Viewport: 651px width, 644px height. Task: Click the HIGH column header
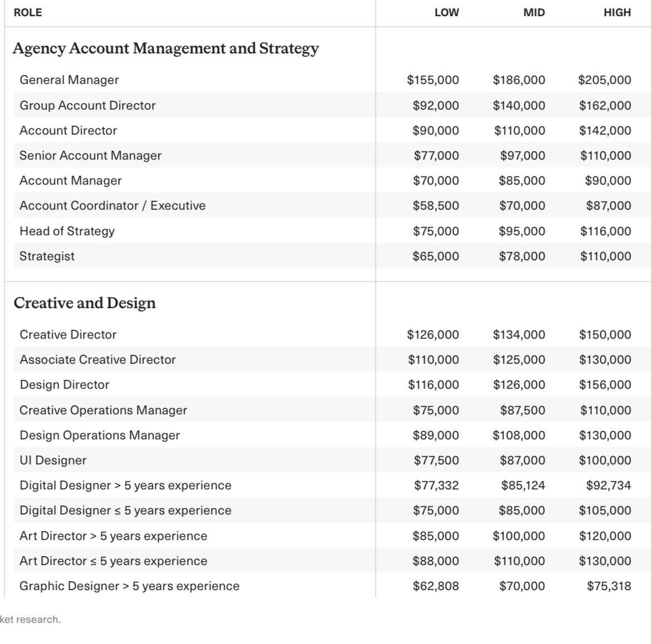pos(618,12)
